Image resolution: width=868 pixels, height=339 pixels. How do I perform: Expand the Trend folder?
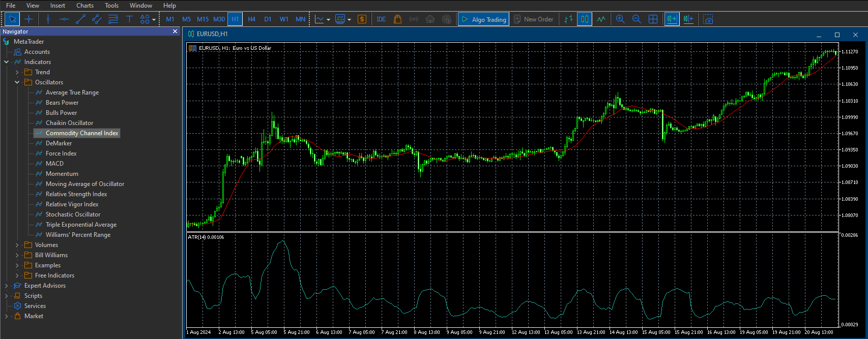pos(17,72)
